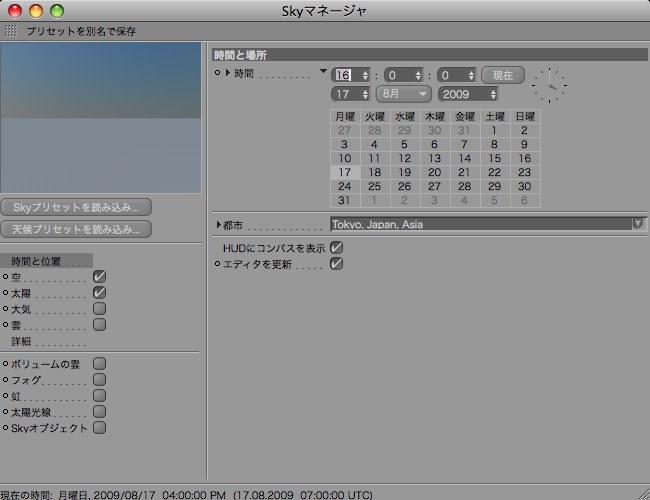This screenshot has height=500, width=650.
Task: Click the animation circle next to エディタを更新
Action: [217, 264]
